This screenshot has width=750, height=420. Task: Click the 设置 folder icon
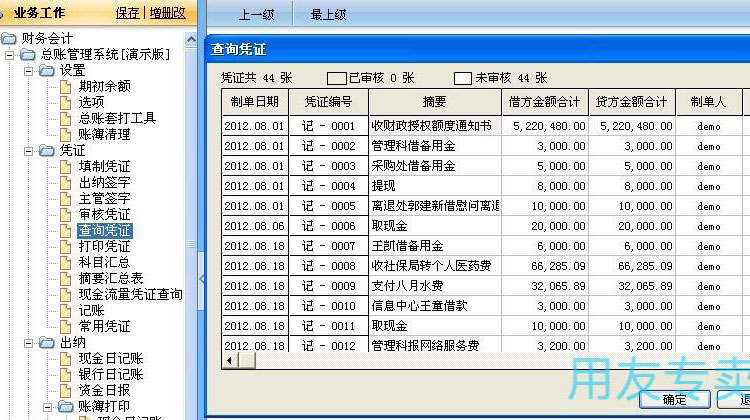click(47, 71)
